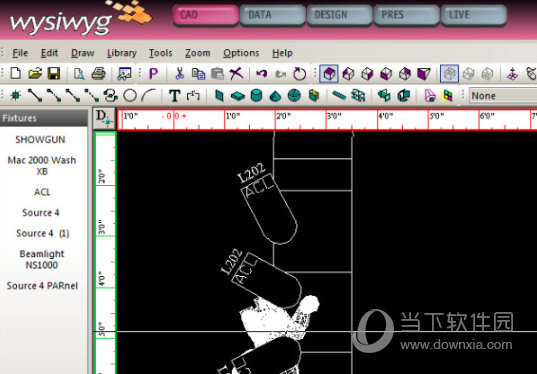Switch to CAD mode tab
The image size is (537, 374).
205,15
